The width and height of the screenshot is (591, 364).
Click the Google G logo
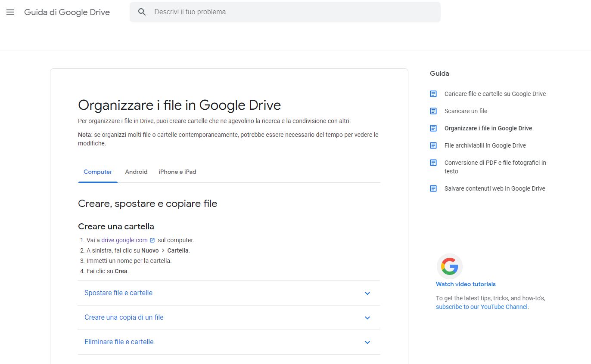point(449,266)
